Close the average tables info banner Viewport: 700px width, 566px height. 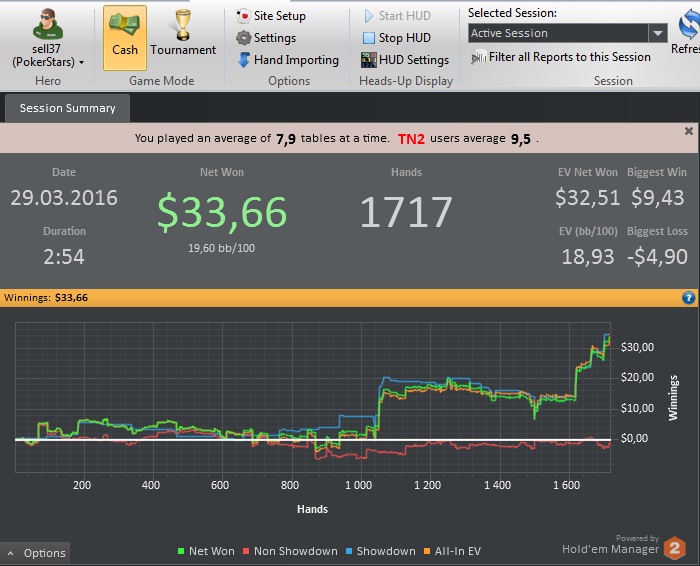point(689,131)
